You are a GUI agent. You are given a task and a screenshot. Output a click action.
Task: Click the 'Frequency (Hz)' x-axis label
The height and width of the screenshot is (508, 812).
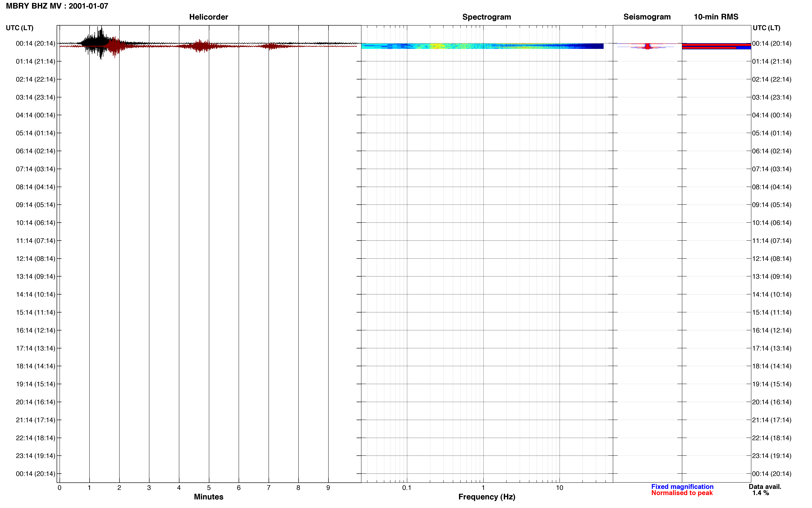(x=487, y=497)
